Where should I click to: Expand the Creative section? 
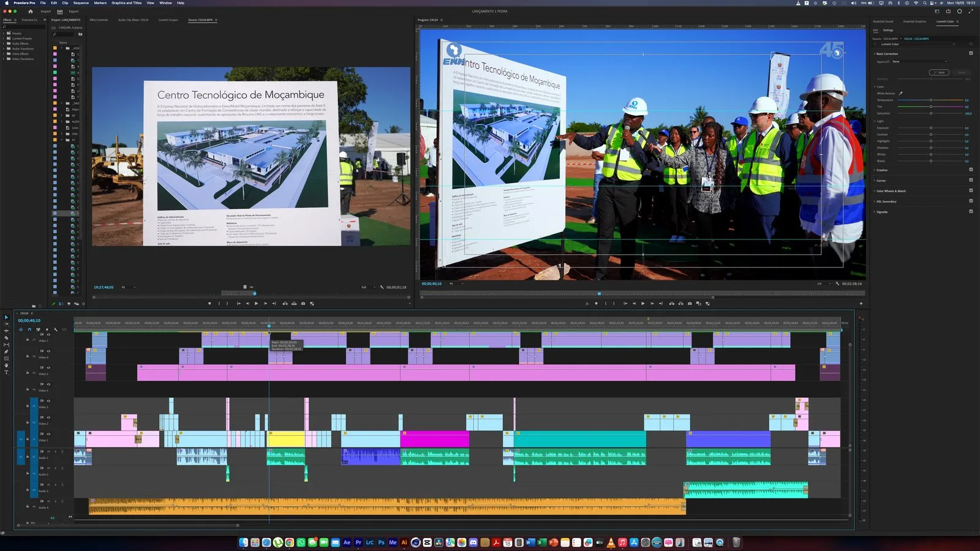click(x=875, y=170)
